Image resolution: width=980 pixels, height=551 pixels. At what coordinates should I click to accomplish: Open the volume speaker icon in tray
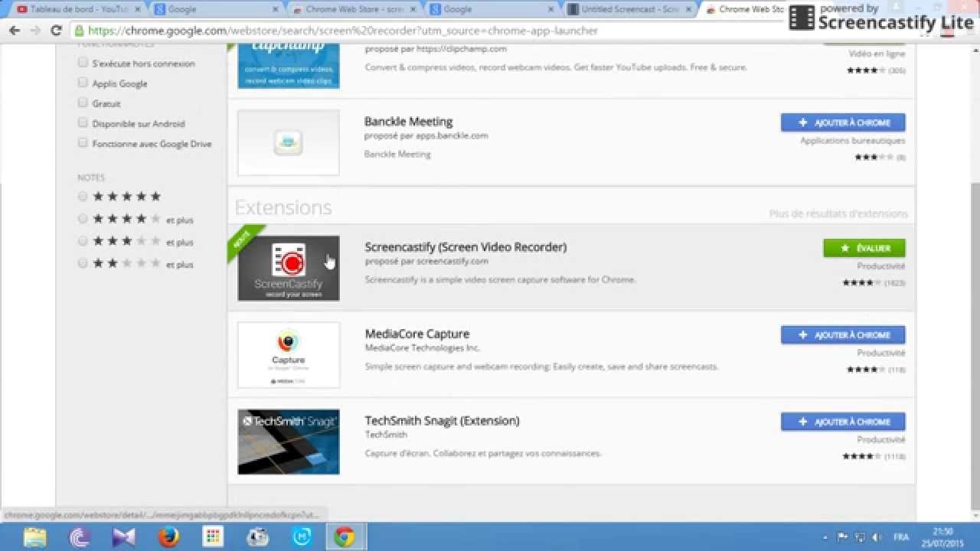click(877, 537)
